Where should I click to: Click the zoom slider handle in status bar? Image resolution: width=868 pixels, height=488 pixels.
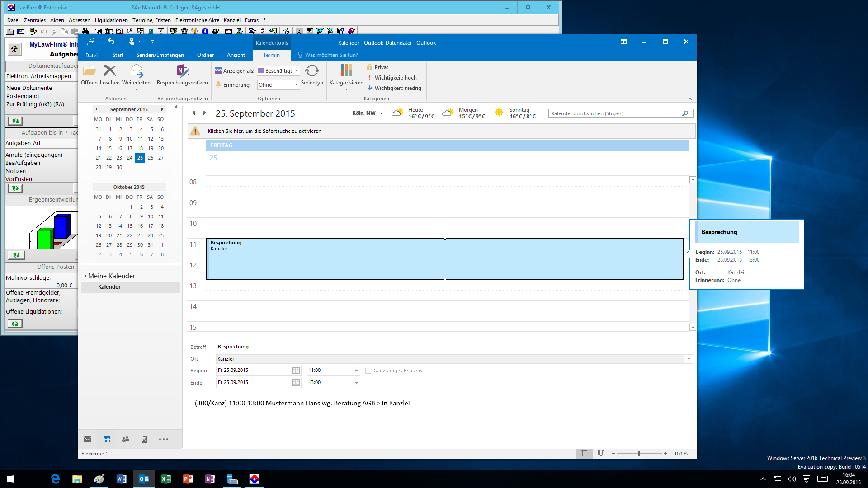click(x=639, y=454)
